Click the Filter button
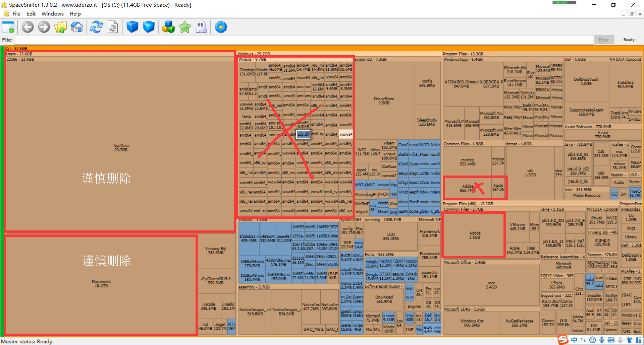 tap(604, 40)
